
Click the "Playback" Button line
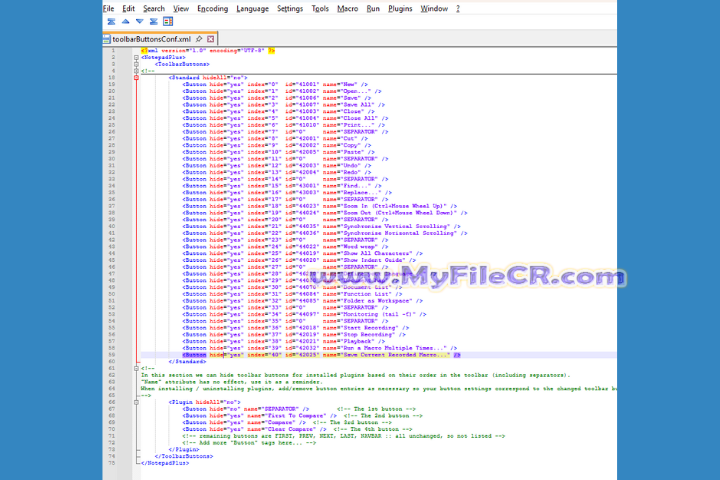click(x=284, y=341)
